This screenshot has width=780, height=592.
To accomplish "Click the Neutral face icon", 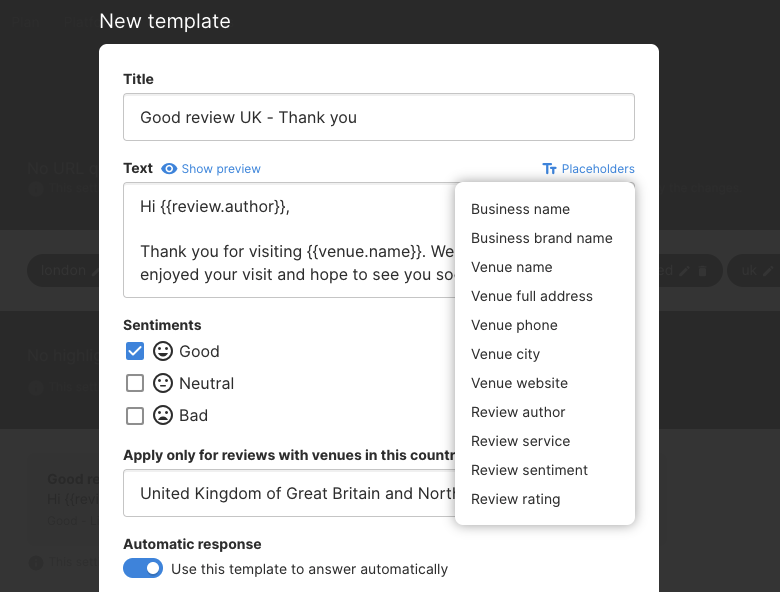I will click(x=163, y=383).
